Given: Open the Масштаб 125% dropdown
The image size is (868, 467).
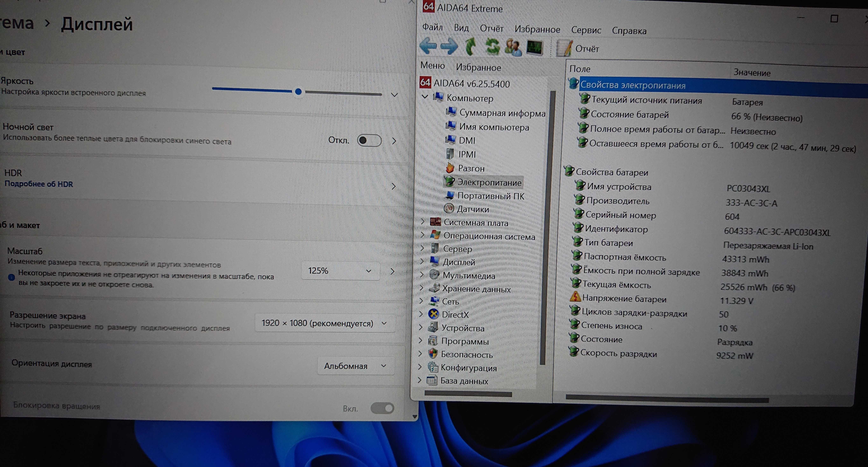Looking at the screenshot, I should (340, 271).
